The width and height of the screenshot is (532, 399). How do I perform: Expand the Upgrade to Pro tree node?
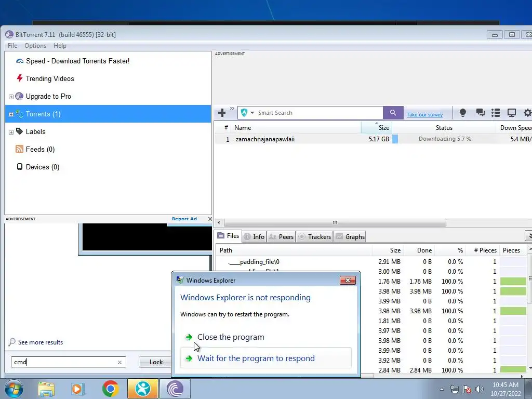tap(11, 97)
